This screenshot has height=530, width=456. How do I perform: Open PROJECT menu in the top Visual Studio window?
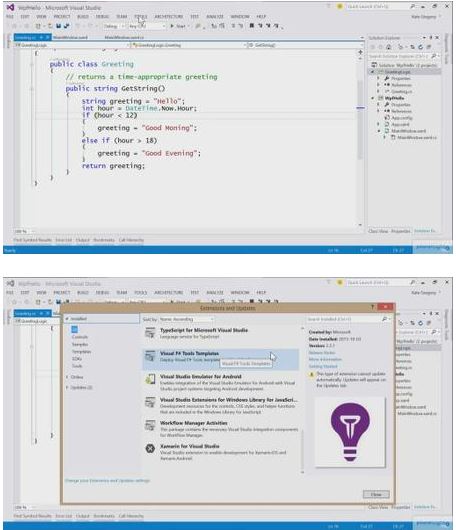62,16
